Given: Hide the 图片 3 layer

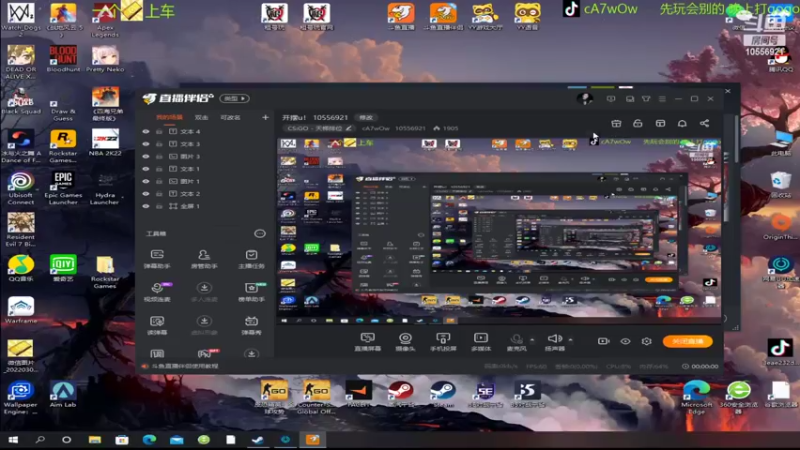Looking at the screenshot, I should [x=146, y=157].
